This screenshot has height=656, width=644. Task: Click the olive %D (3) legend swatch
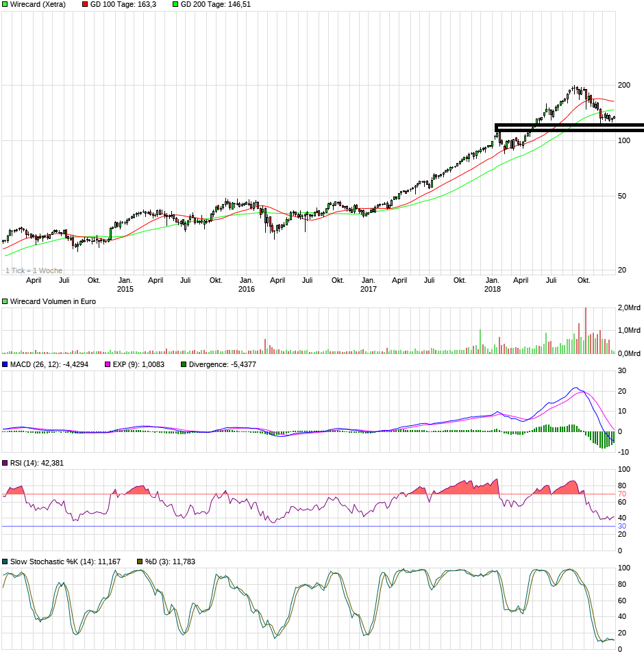pyautogui.click(x=140, y=562)
